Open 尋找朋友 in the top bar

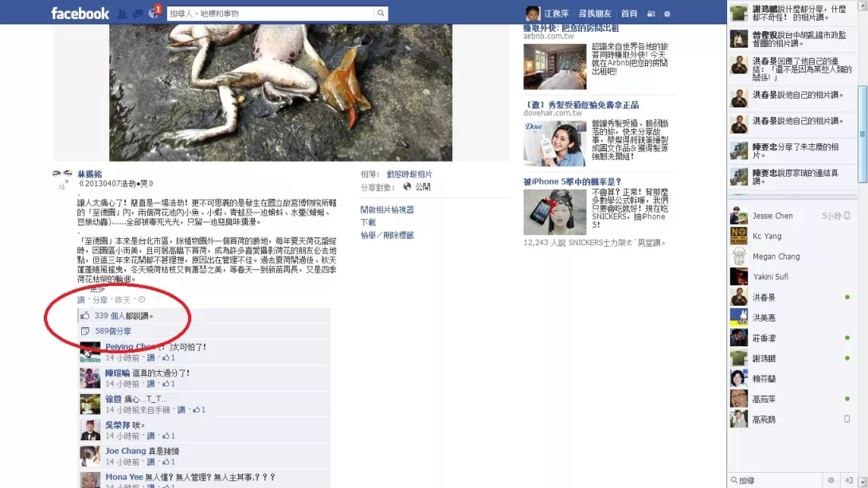595,14
